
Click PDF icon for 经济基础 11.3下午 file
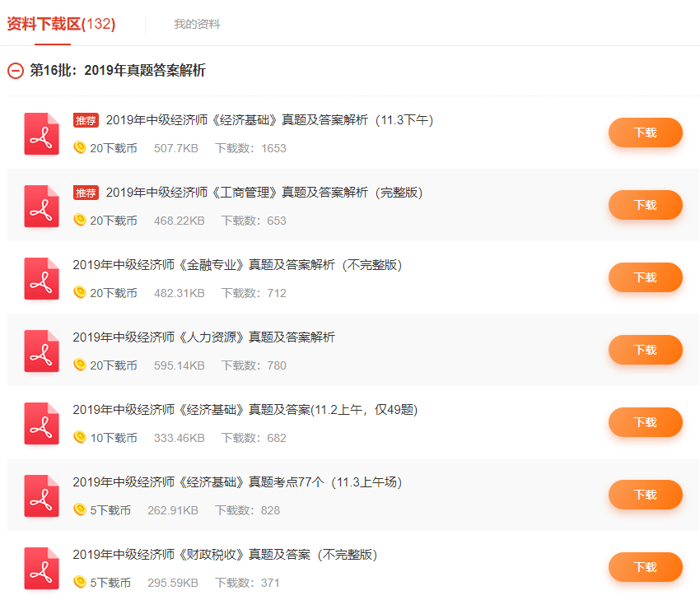(x=41, y=133)
